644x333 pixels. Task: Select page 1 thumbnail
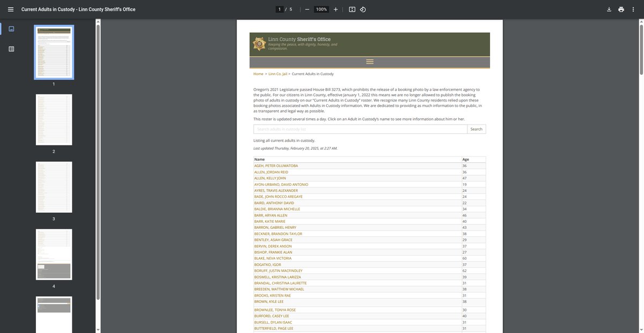pyautogui.click(x=54, y=52)
